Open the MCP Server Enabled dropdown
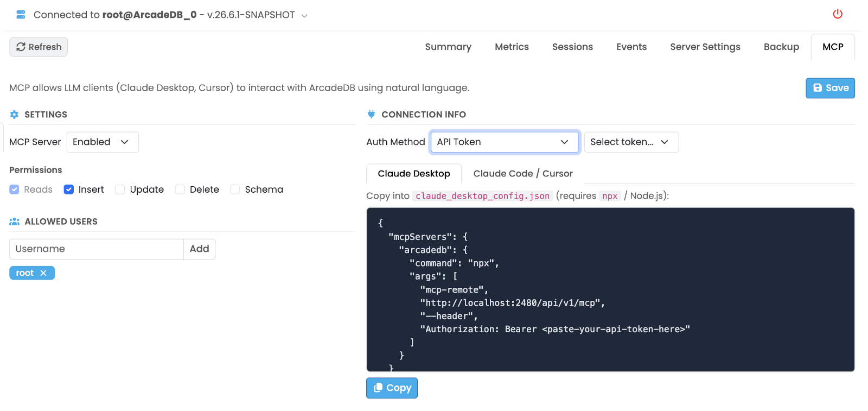The width and height of the screenshot is (868, 411). pos(103,142)
